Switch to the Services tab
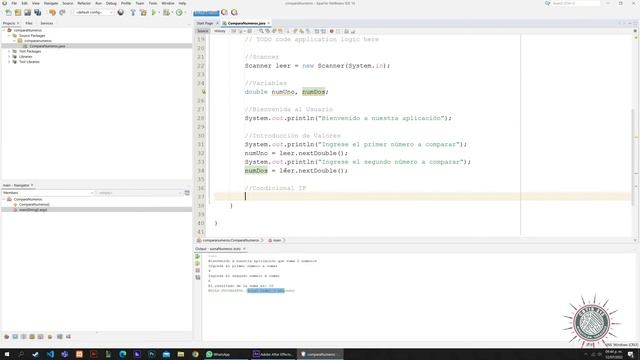The height and width of the screenshot is (360, 640). [x=47, y=23]
